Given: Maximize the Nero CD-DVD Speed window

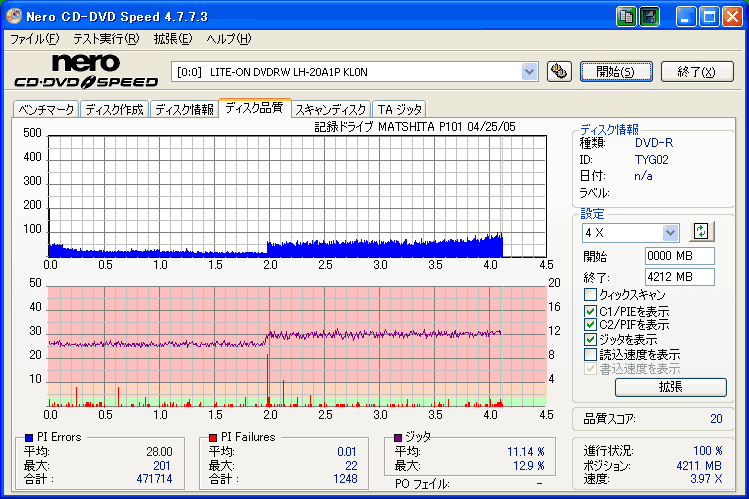Looking at the screenshot, I should (709, 17).
